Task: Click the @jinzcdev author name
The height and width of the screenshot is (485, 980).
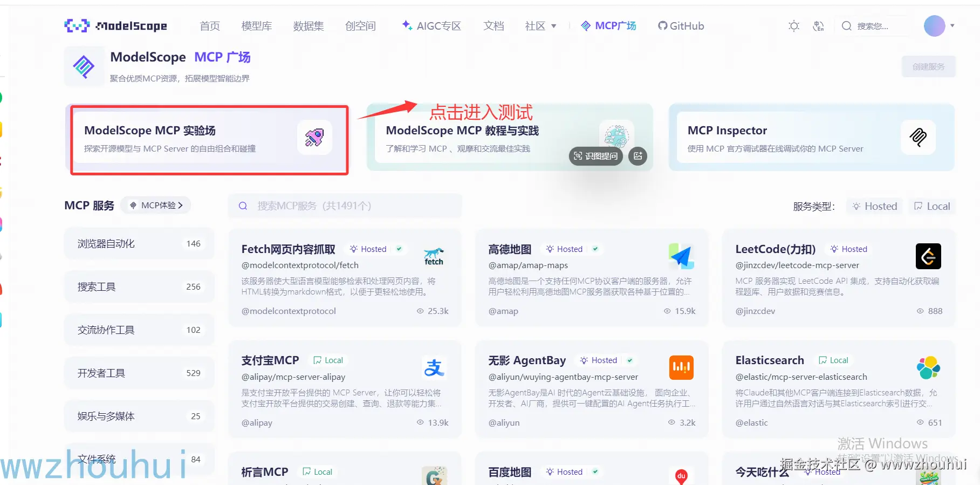Action: coord(755,311)
